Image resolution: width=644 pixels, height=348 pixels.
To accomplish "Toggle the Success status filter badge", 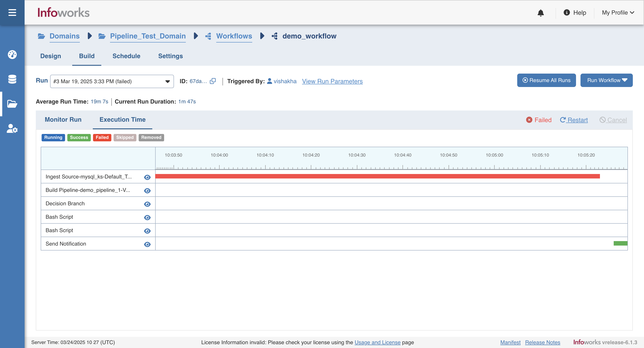I will (x=79, y=138).
